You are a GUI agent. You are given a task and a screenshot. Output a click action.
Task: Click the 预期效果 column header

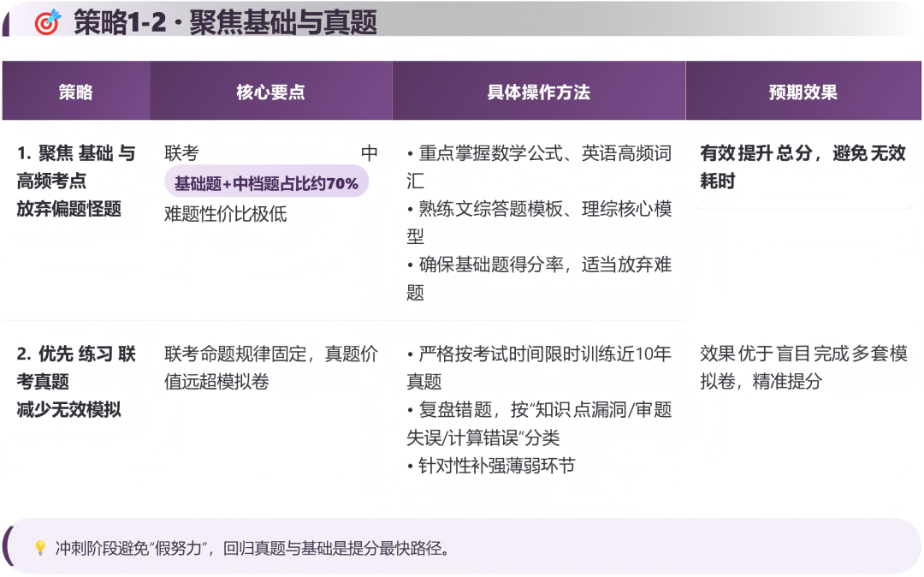(x=803, y=92)
